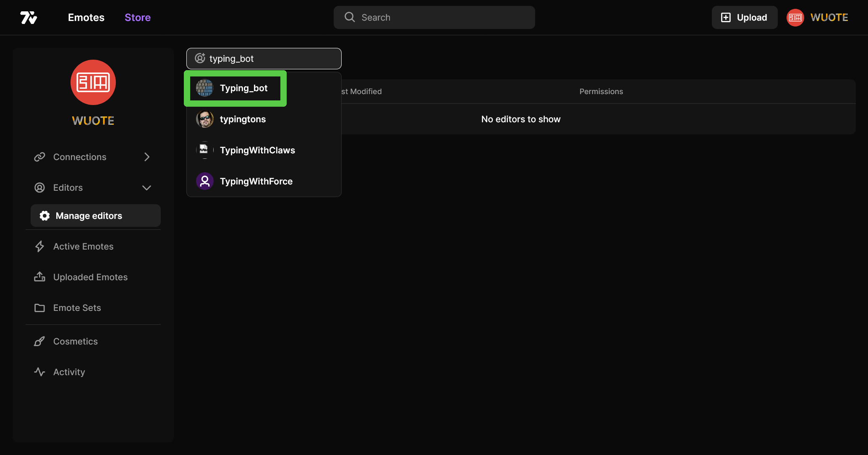This screenshot has height=455, width=868.
Task: Select TypingWithForce user suggestion
Action: click(256, 181)
